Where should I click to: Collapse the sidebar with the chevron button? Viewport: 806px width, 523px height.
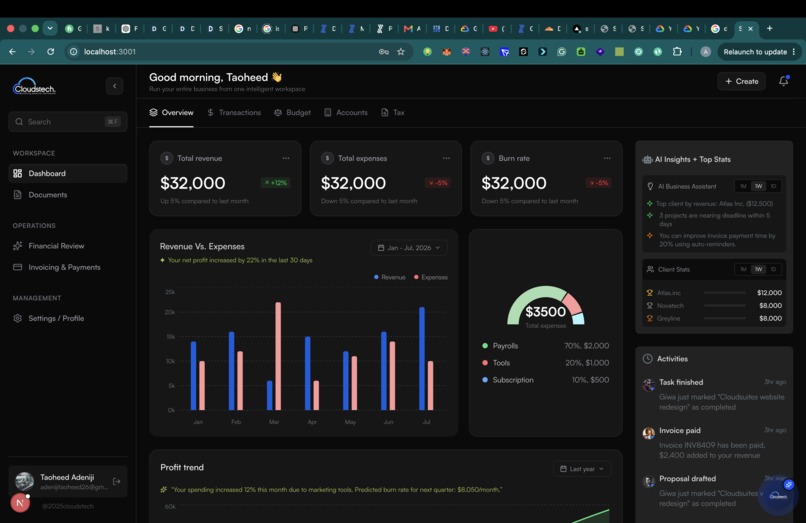point(115,86)
